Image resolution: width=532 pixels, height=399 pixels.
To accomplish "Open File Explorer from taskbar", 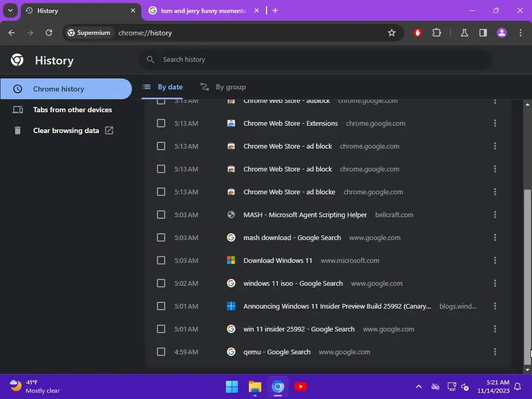I will coord(255,387).
